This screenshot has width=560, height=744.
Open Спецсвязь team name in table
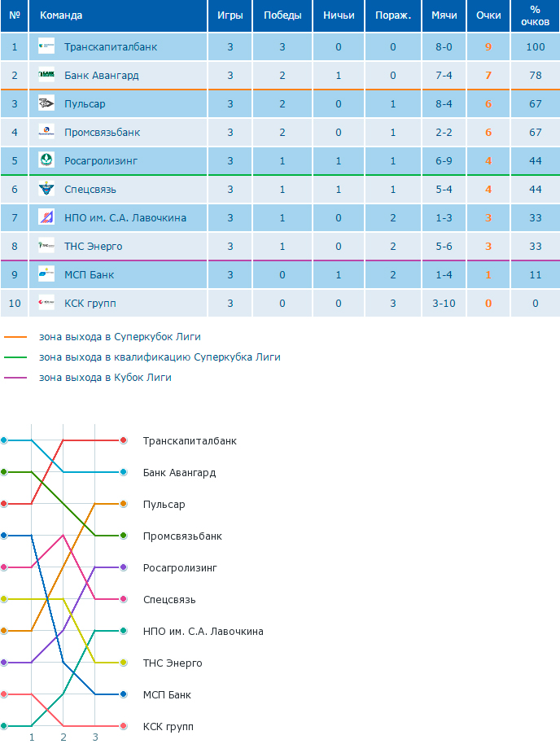90,190
